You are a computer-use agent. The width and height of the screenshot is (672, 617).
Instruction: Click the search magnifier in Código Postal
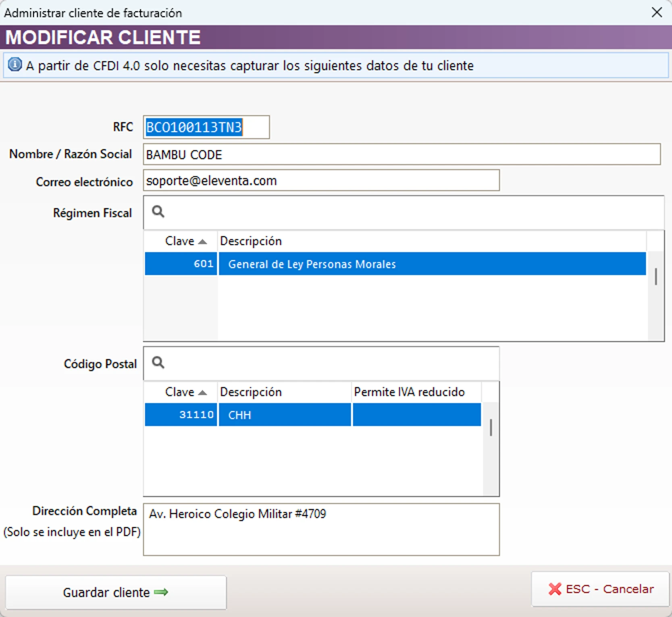point(158,363)
